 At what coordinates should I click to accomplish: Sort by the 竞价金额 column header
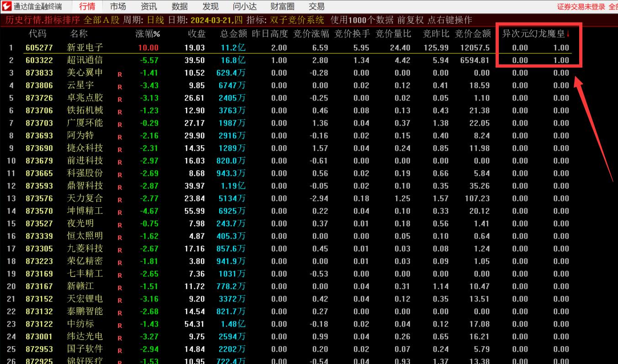(473, 34)
